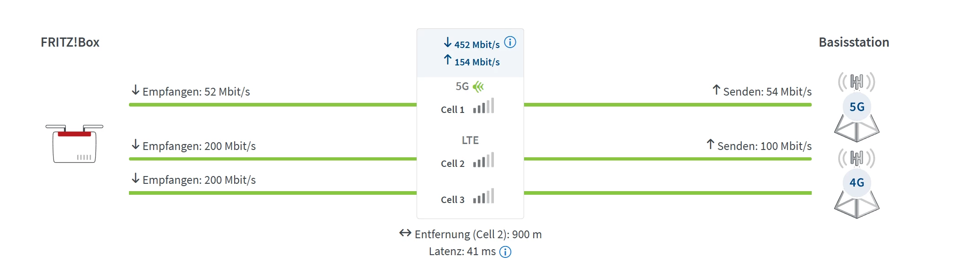The height and width of the screenshot is (262, 980).
Task: Click the Entfernung (Cell 2): 900 m text
Action: [x=478, y=235]
